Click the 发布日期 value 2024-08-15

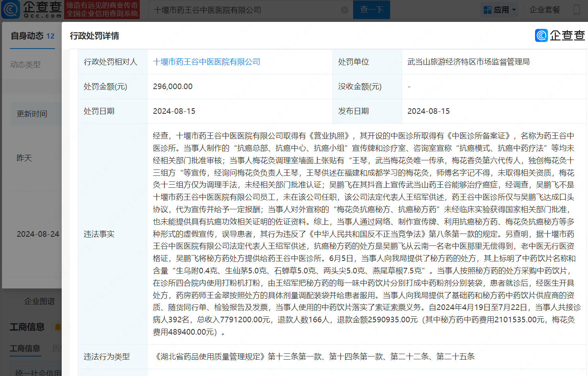(428, 111)
